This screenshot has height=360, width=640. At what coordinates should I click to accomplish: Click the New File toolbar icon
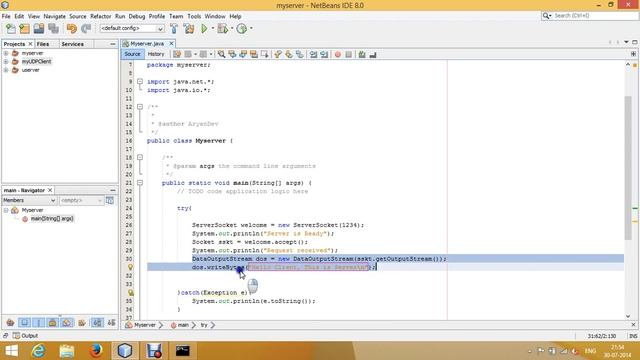click(x=11, y=29)
